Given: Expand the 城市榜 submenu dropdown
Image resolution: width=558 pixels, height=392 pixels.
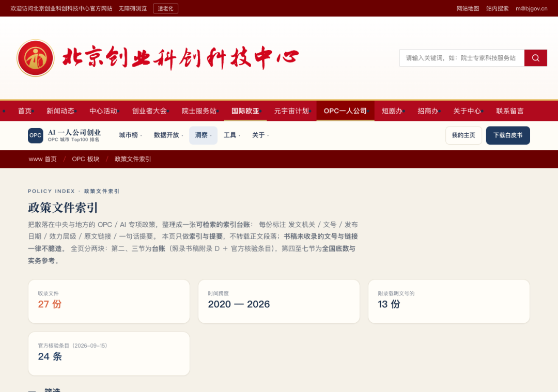Looking at the screenshot, I should (x=130, y=135).
